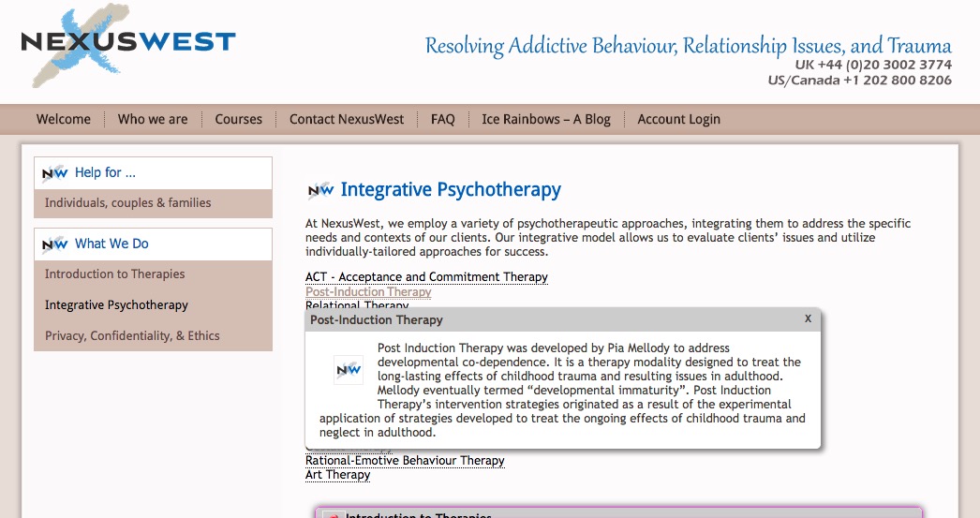The height and width of the screenshot is (518, 980).
Task: Click the Art Therapy link
Action: [337, 475]
